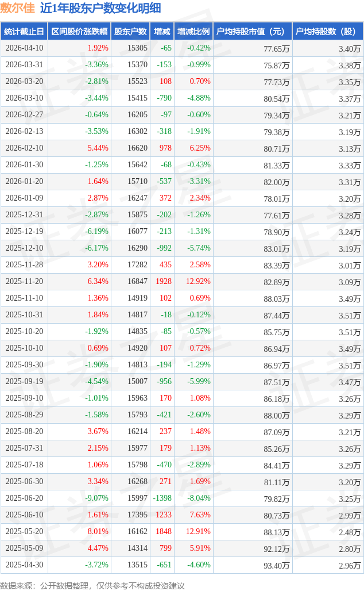Screen dimensions: 364x591
Task: Click the shareholder count 17395 cell
Action: (137, 515)
